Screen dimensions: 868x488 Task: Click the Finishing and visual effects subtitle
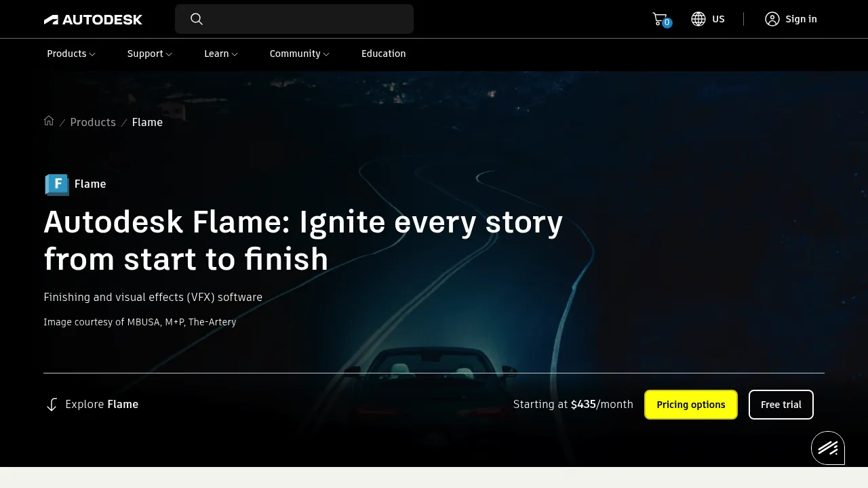(153, 297)
